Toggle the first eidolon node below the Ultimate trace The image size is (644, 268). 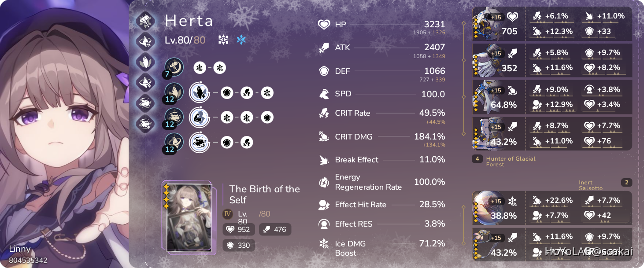click(x=226, y=117)
